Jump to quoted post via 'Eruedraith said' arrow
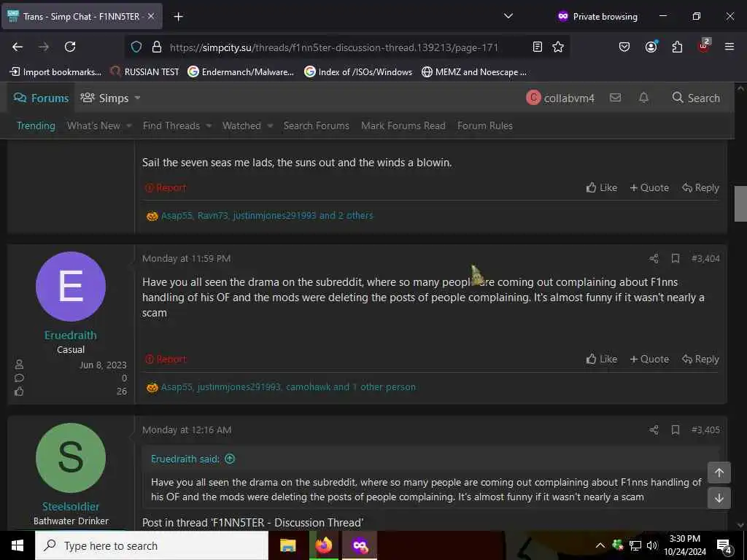Viewport: 747px width, 560px height. (x=230, y=459)
